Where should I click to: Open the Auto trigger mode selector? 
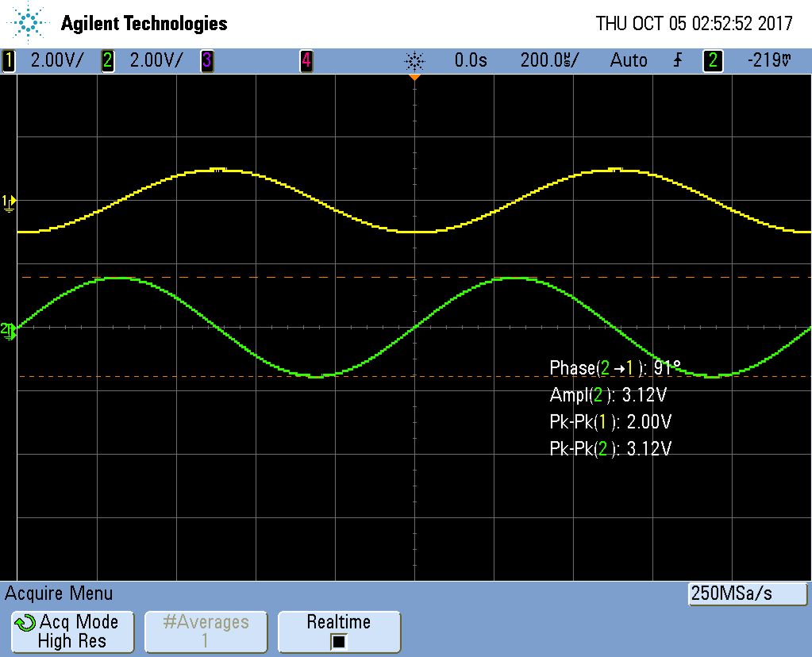tap(628, 60)
